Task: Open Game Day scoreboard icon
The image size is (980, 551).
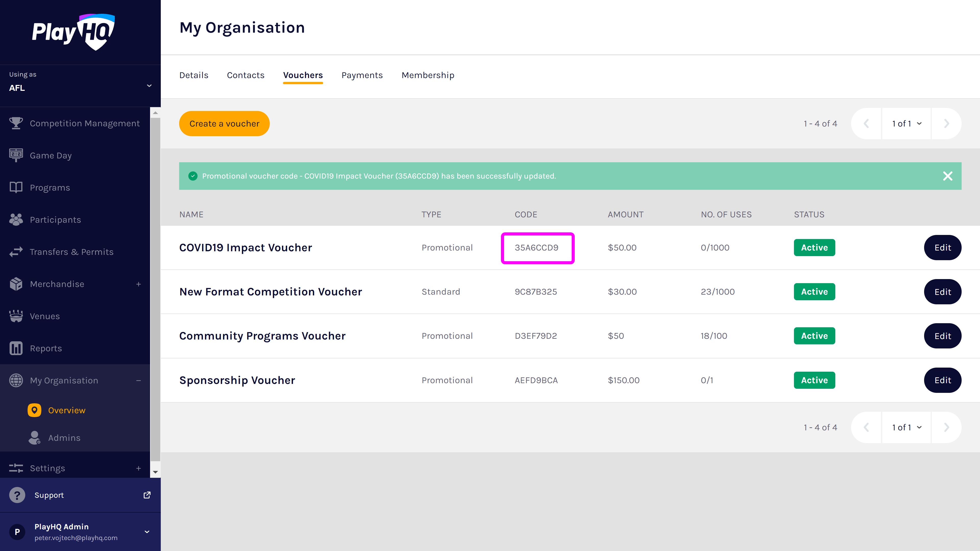Action: tap(16, 155)
